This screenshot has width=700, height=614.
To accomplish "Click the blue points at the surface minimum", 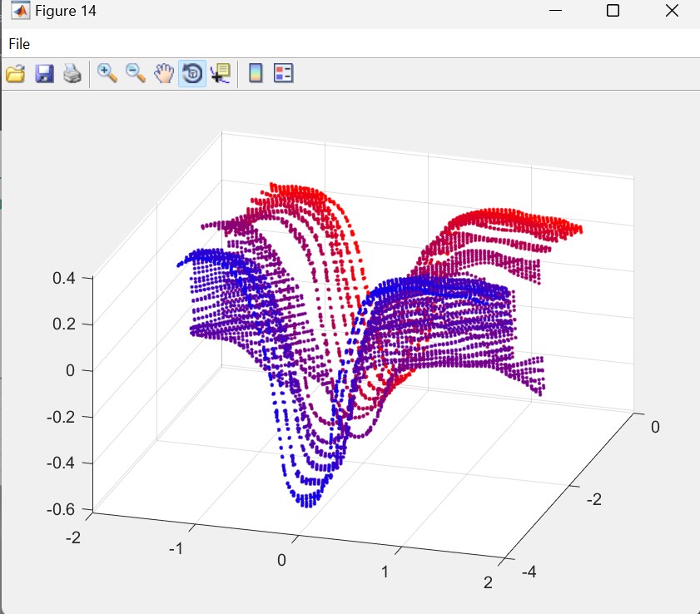I will (307, 498).
